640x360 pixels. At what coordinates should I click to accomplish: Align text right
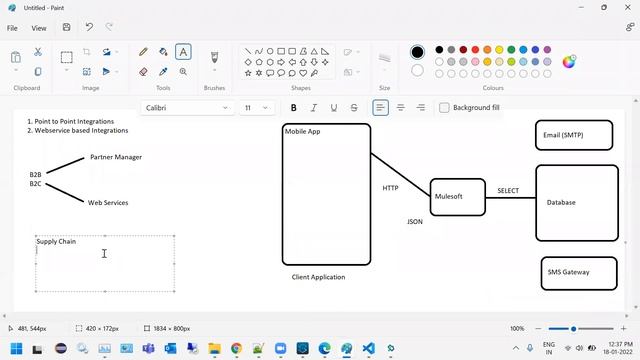(x=420, y=108)
